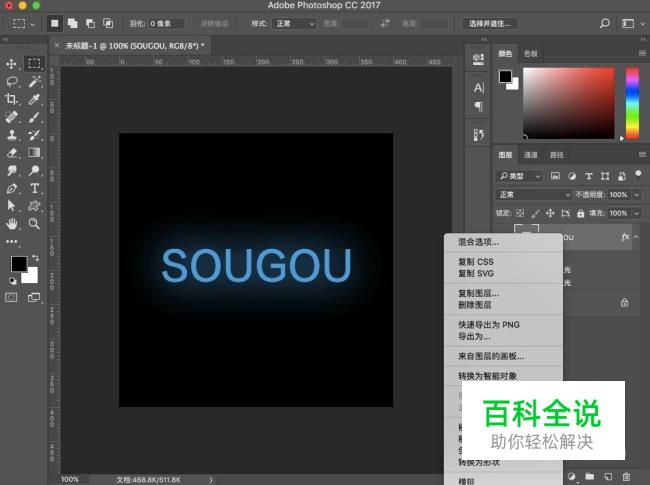This screenshot has width=650, height=485.
Task: Toggle filter for shape layers
Action: (x=605, y=176)
